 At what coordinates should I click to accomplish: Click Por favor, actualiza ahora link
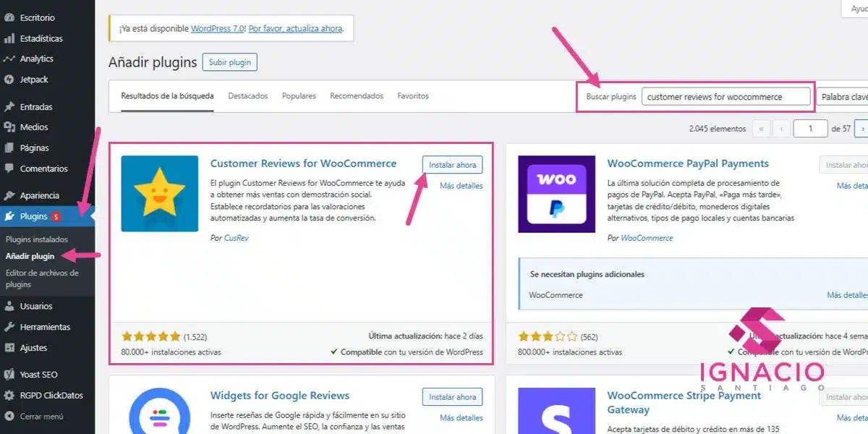[x=295, y=29]
